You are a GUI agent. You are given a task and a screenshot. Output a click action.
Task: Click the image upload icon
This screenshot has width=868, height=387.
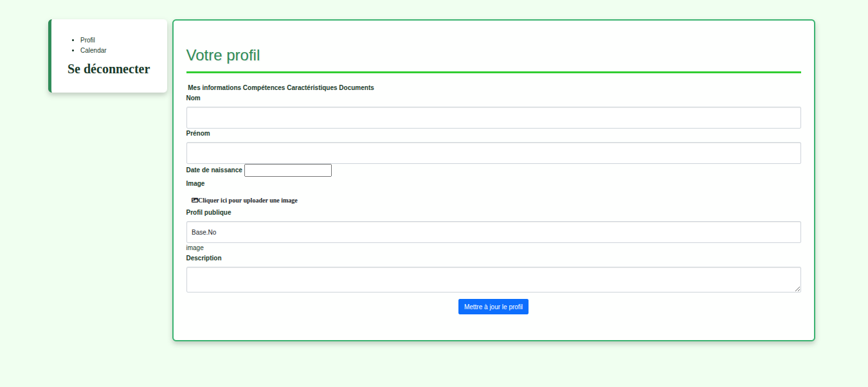tap(195, 200)
